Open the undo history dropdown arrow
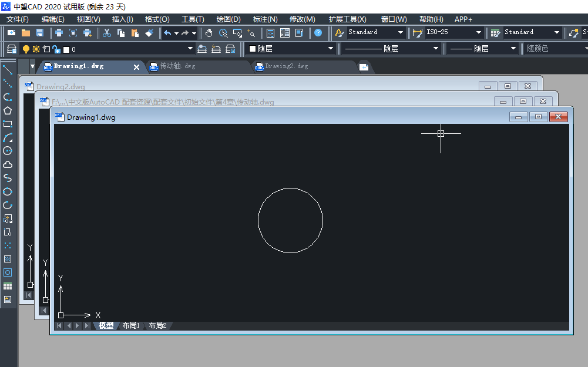Image resolution: width=588 pixels, height=367 pixels. 176,33
